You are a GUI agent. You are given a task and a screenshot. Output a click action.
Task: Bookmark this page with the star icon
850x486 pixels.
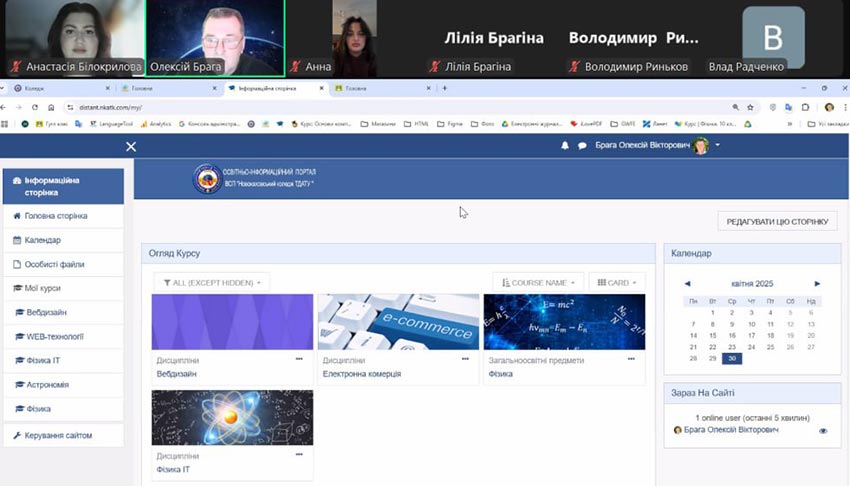[751, 107]
